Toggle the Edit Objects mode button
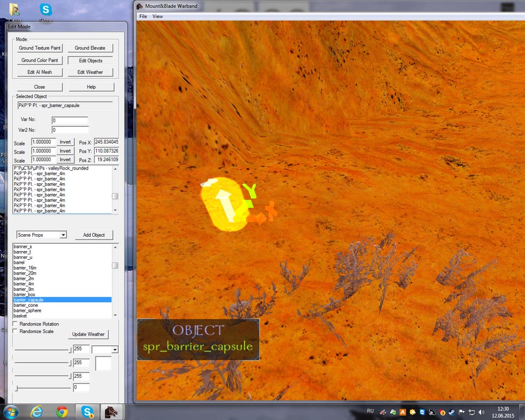This screenshot has height=420, width=525. [91, 60]
